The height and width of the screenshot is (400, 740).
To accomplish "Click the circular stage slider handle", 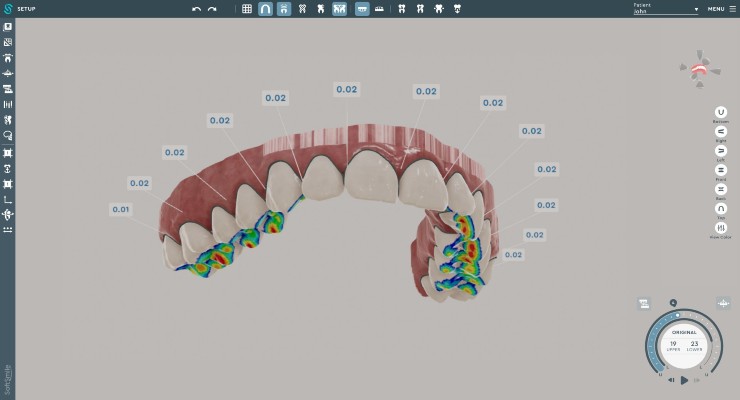I will click(x=678, y=315).
